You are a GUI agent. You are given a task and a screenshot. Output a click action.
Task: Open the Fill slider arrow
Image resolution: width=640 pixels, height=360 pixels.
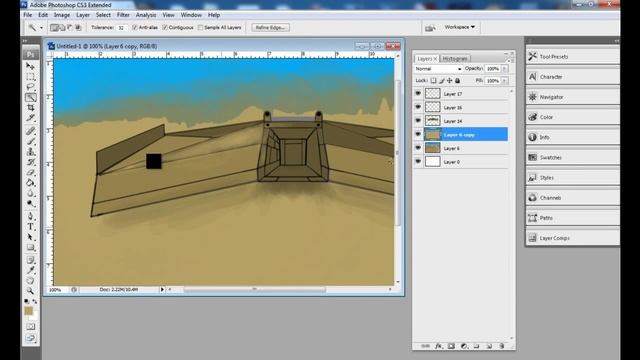(x=505, y=81)
